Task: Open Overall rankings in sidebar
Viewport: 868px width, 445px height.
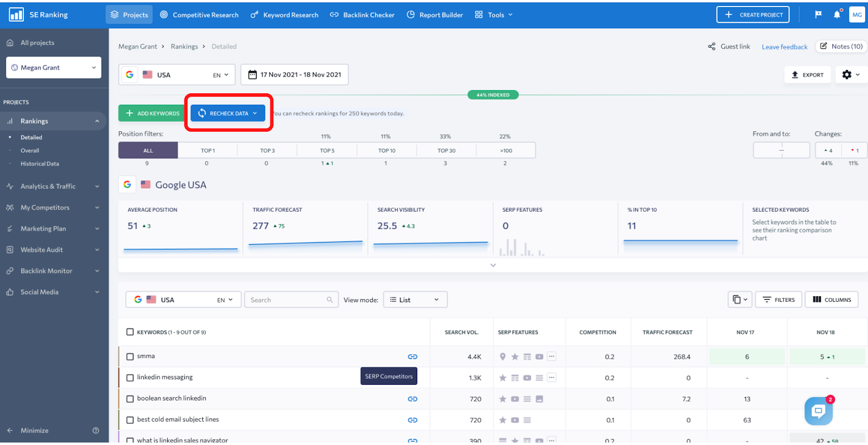Action: pyautogui.click(x=30, y=151)
